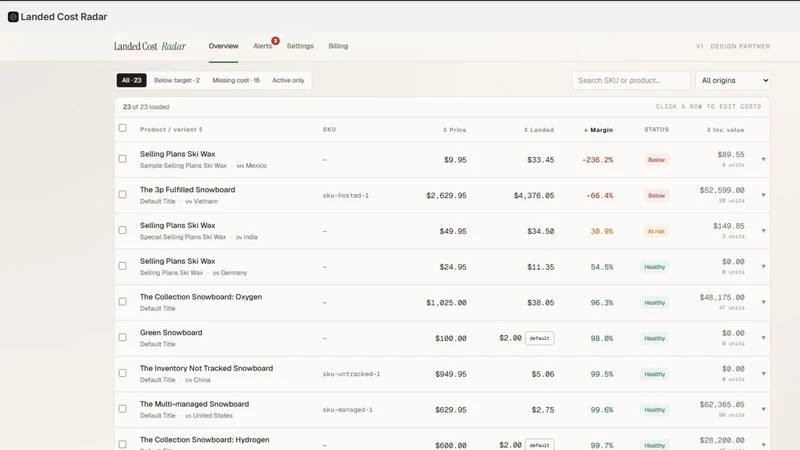The height and width of the screenshot is (450, 800).
Task: Click the SKU column header
Action: pos(330,130)
